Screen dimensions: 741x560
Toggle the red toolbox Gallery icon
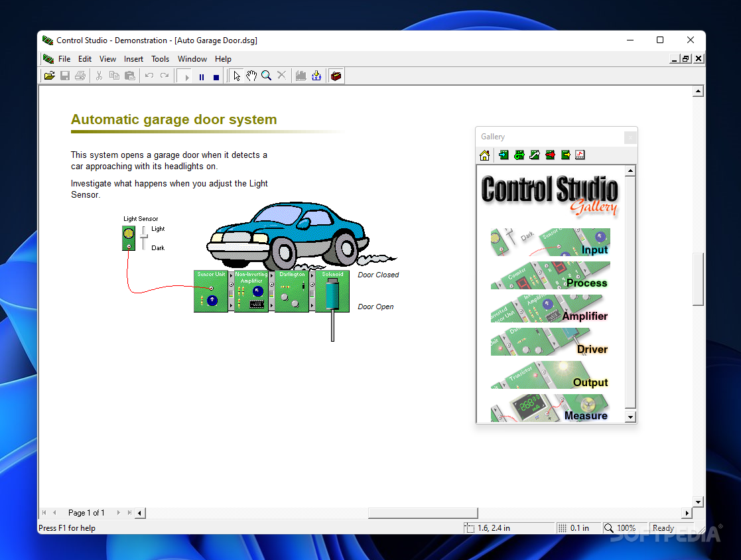(336, 76)
